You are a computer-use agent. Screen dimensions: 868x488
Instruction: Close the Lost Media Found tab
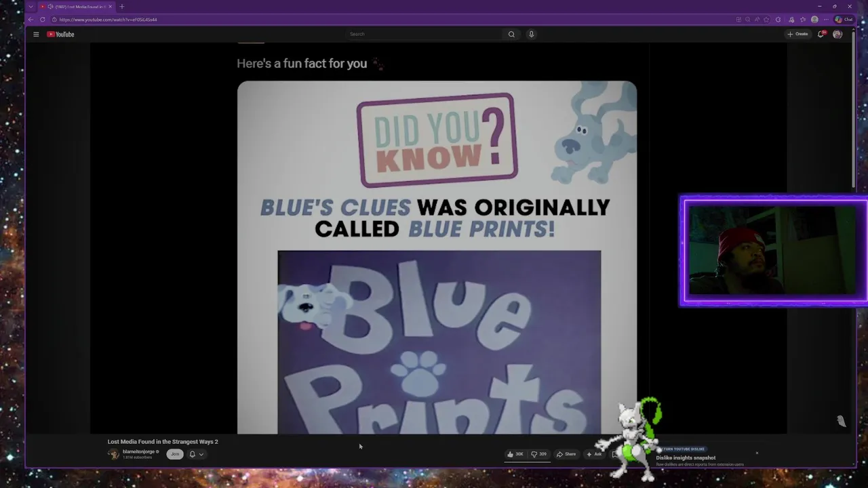click(x=111, y=7)
